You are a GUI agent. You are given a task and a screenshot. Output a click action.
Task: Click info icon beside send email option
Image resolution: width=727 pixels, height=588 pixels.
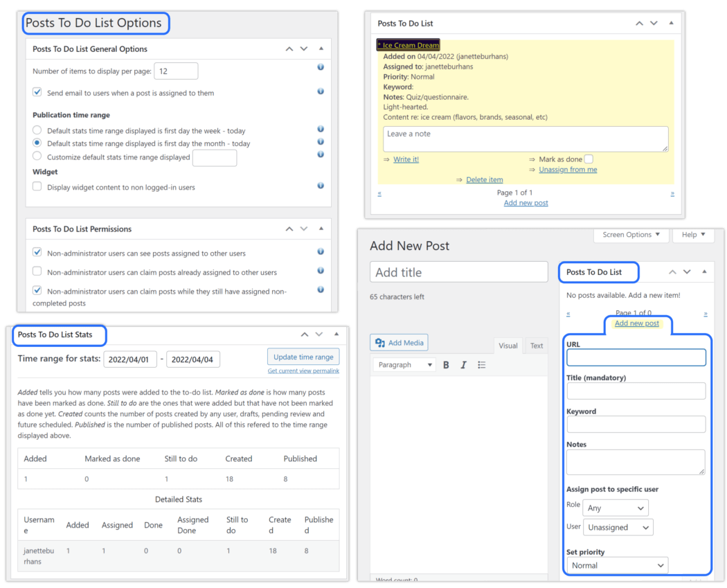coord(321,91)
